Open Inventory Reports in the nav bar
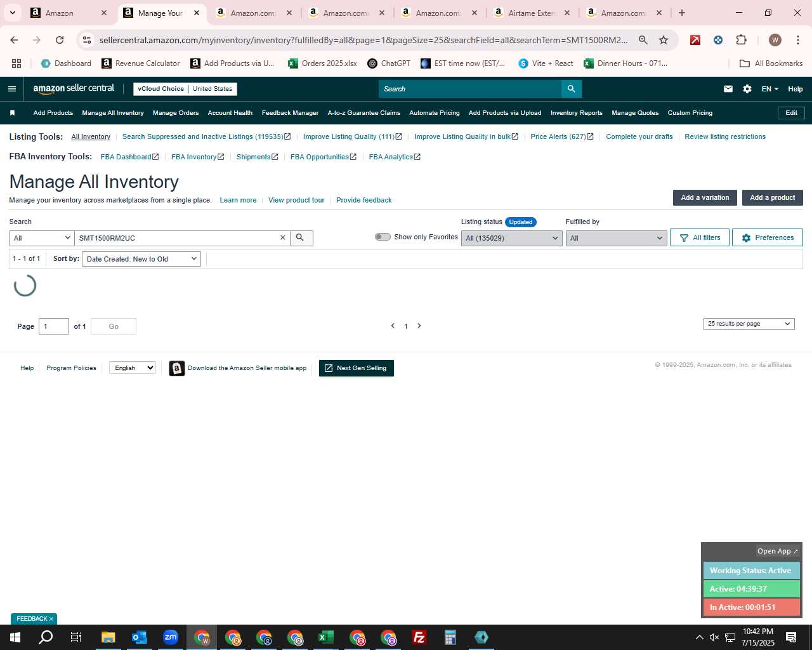Viewport: 812px width, 650px height. click(577, 113)
